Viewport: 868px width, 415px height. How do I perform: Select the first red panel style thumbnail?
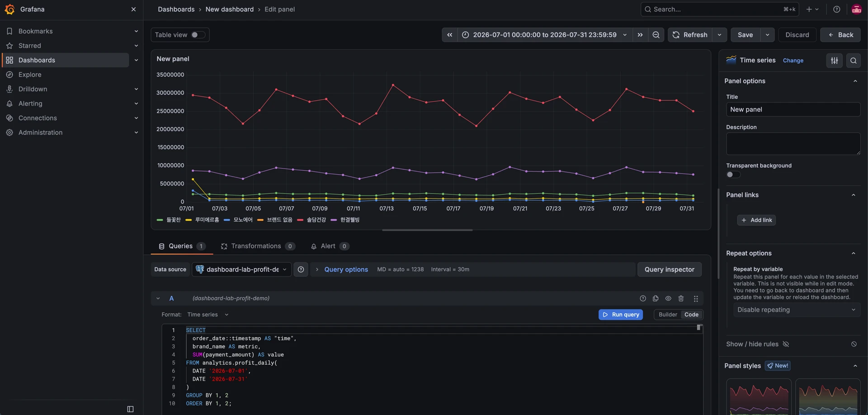pyautogui.click(x=759, y=397)
